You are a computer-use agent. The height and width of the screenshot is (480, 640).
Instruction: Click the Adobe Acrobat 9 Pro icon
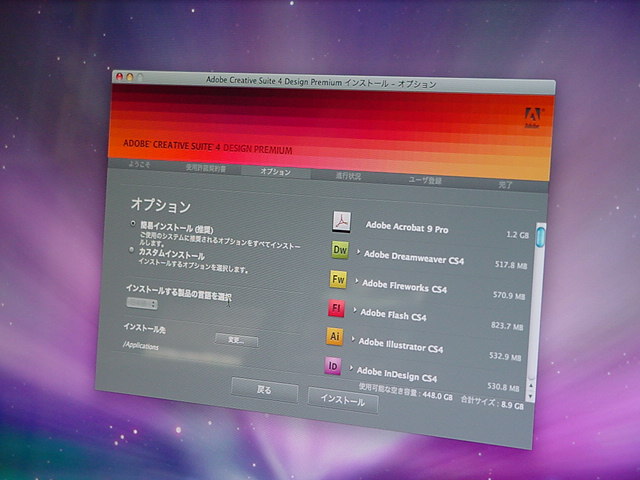(x=341, y=222)
